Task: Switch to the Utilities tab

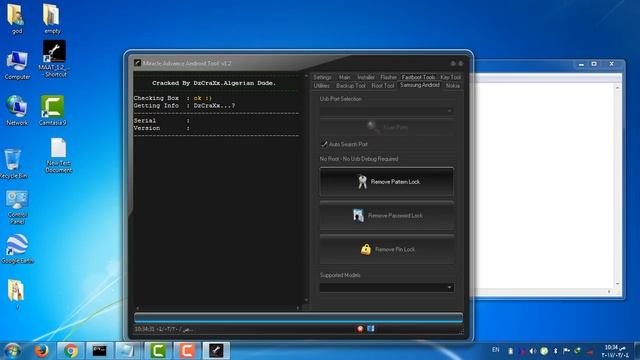Action: 322,86
